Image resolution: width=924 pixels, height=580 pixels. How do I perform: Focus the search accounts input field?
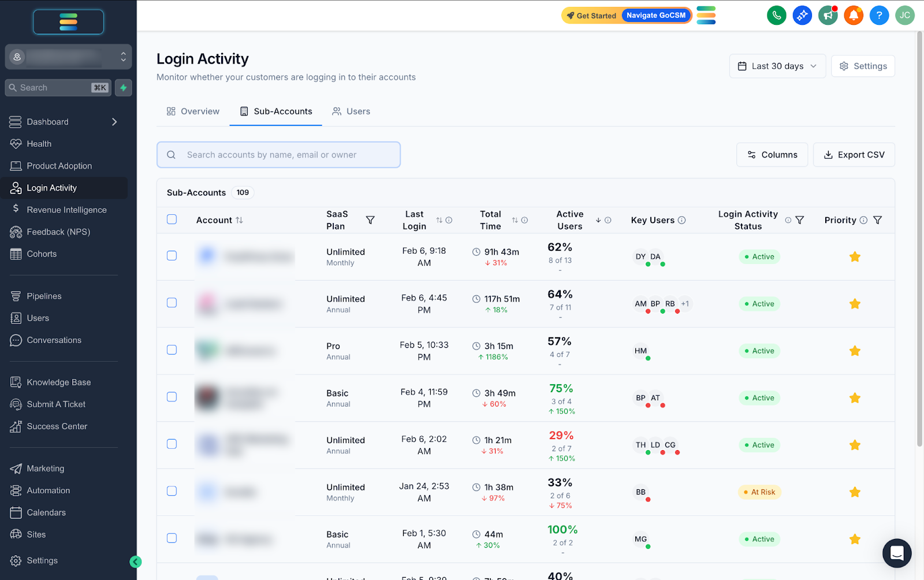[278, 155]
